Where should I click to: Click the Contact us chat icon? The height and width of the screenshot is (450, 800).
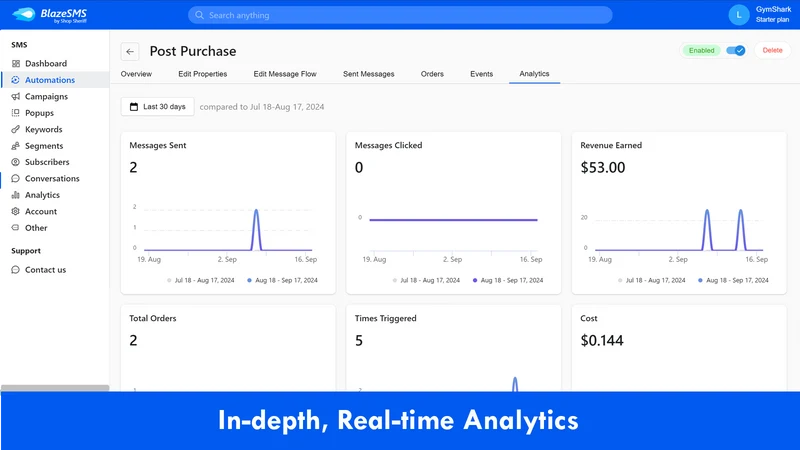click(16, 270)
